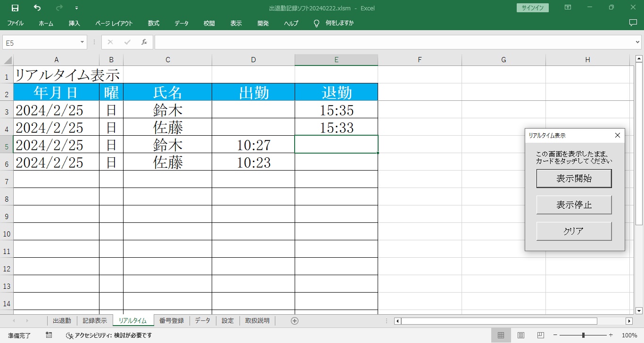This screenshot has height=343, width=644.
Task: Switch to the データ sheet tab
Action: point(203,321)
